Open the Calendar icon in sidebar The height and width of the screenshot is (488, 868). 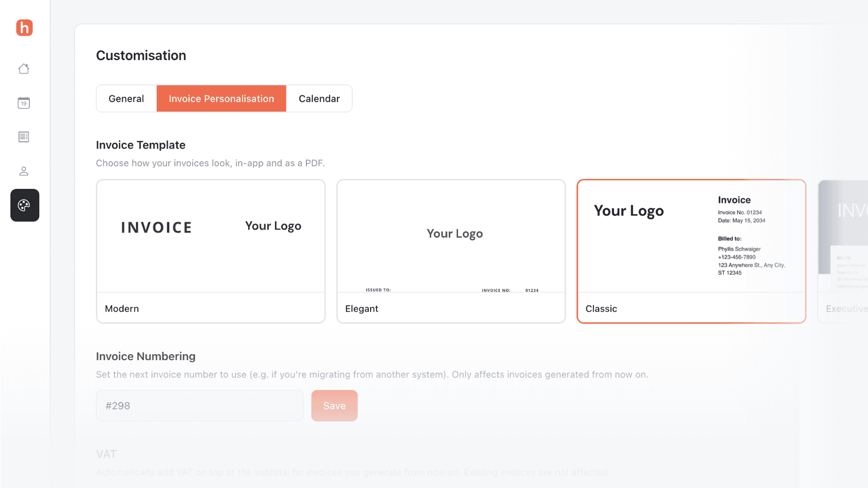24,103
